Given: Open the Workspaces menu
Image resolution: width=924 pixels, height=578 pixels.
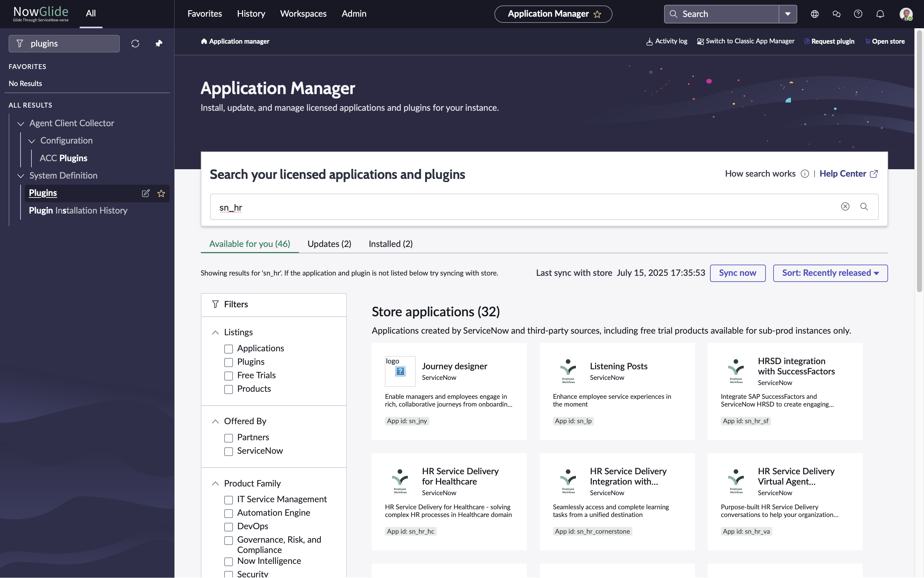Looking at the screenshot, I should pyautogui.click(x=303, y=14).
